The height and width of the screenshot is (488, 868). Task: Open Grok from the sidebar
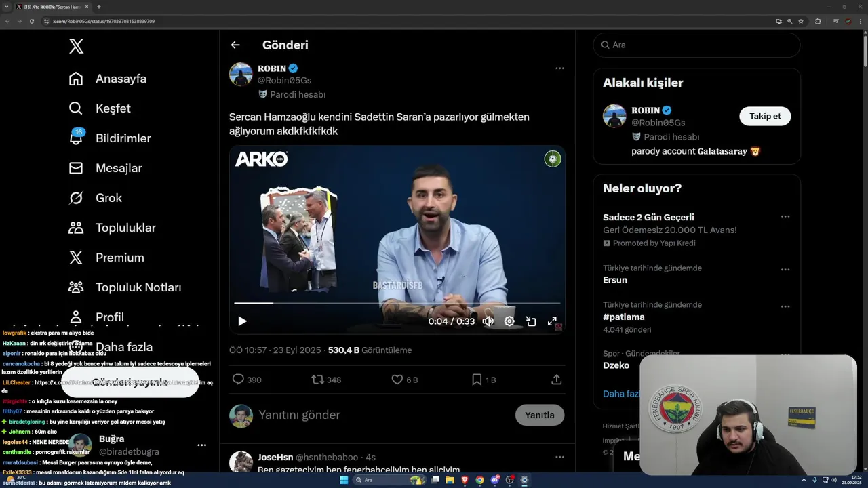96,198
